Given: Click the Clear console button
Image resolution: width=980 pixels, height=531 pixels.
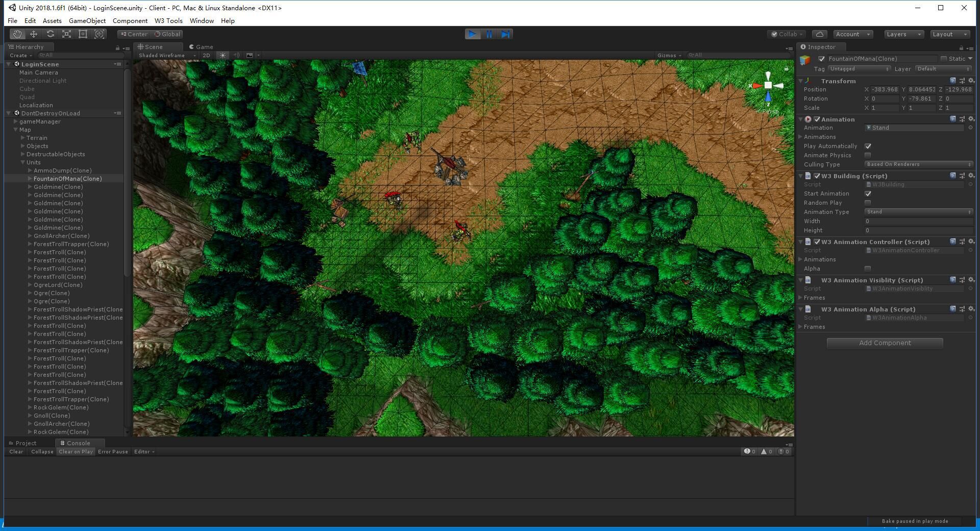Looking at the screenshot, I should click(16, 452).
